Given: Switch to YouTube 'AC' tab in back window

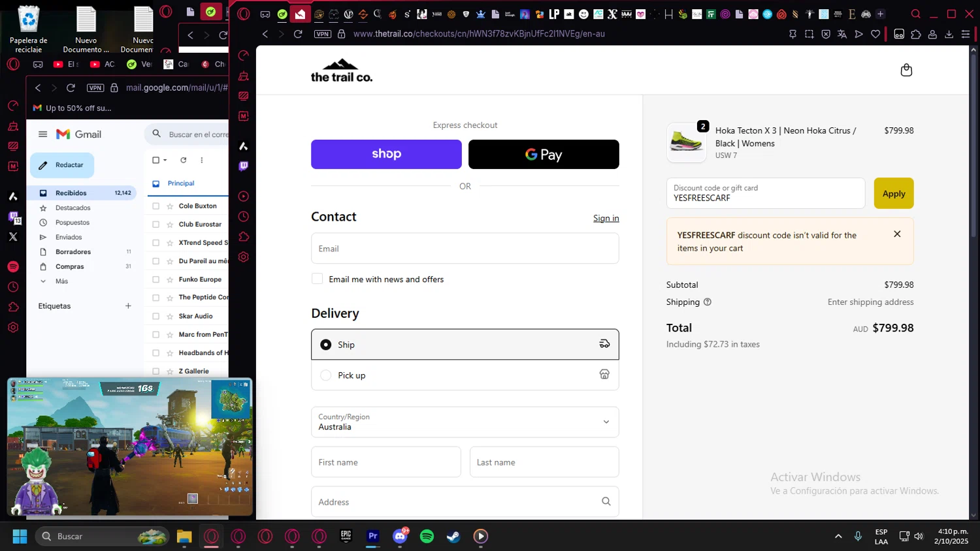Looking at the screenshot, I should [103, 64].
